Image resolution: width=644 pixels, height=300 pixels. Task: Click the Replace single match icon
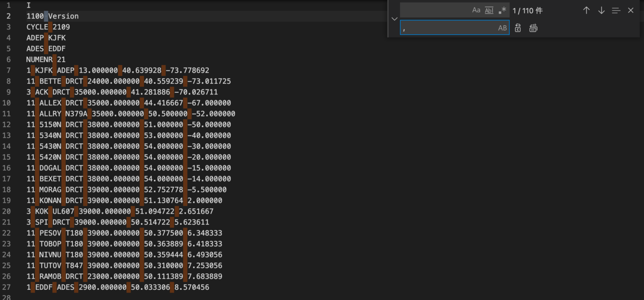tap(518, 28)
